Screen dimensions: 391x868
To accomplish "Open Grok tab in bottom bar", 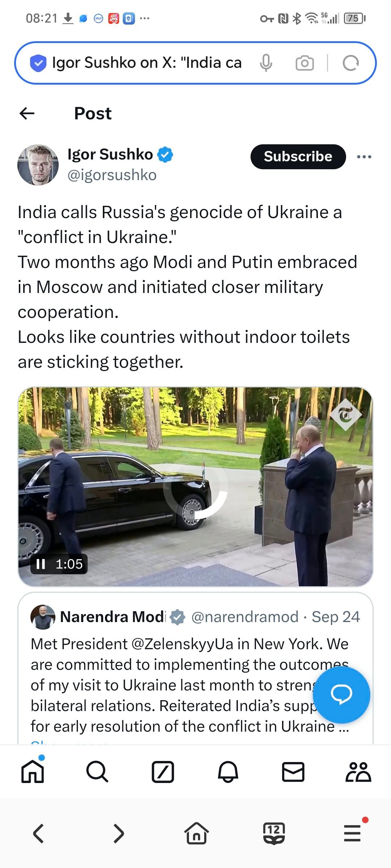I will click(x=163, y=772).
